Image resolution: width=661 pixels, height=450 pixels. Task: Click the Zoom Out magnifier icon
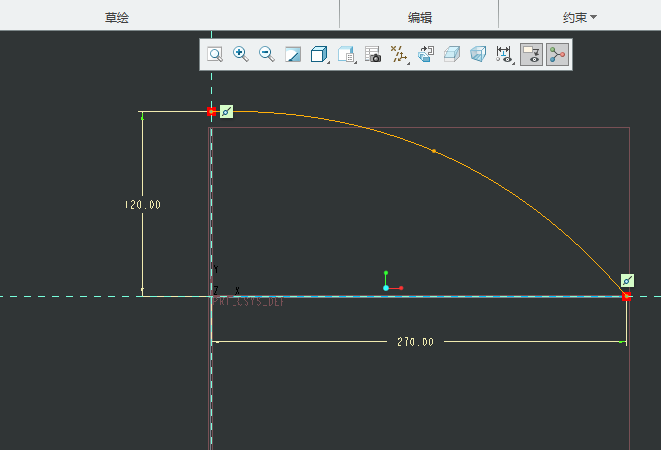tap(267, 54)
